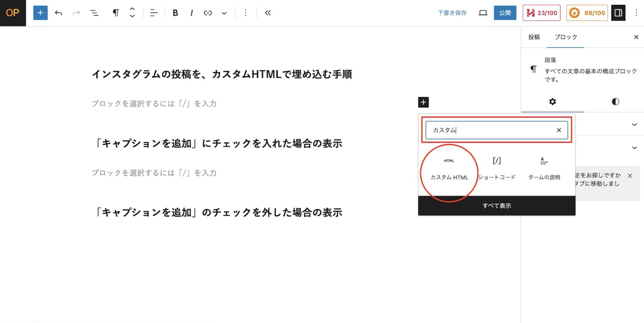The width and height of the screenshot is (644, 323).
Task: Switch to the 投稿 tab
Action: (x=534, y=37)
